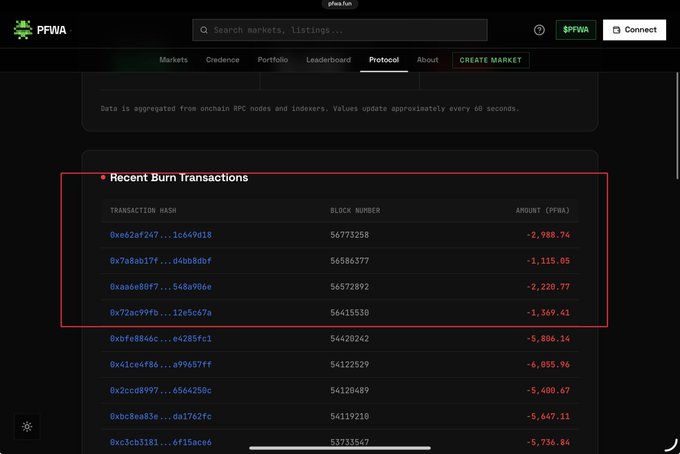
Task: Click block number 56586377
Action: (x=350, y=261)
